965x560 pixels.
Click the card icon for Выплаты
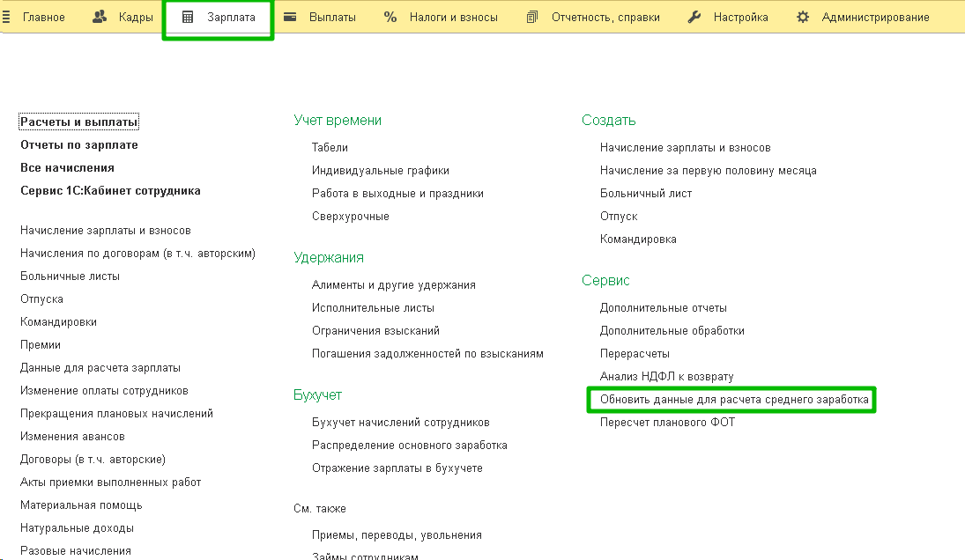290,17
